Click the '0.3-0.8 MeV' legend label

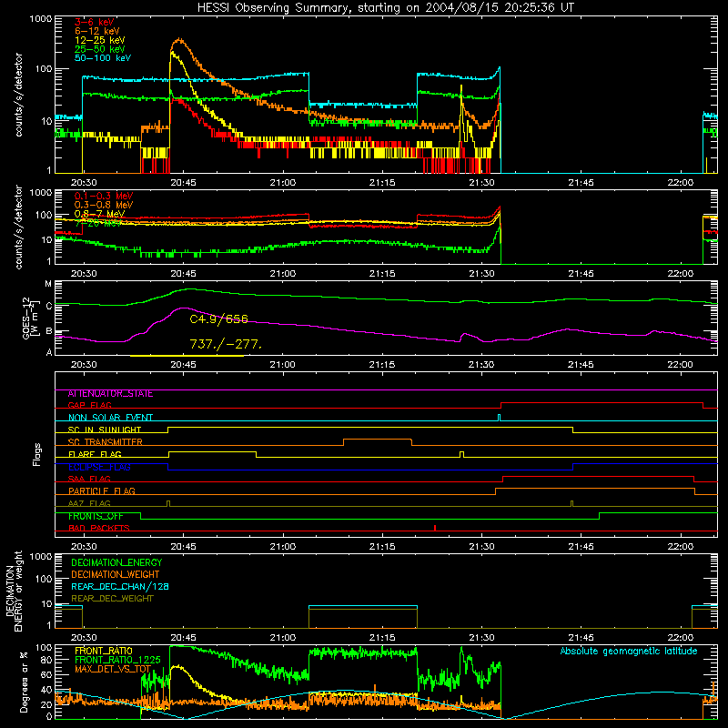pyautogui.click(x=104, y=205)
